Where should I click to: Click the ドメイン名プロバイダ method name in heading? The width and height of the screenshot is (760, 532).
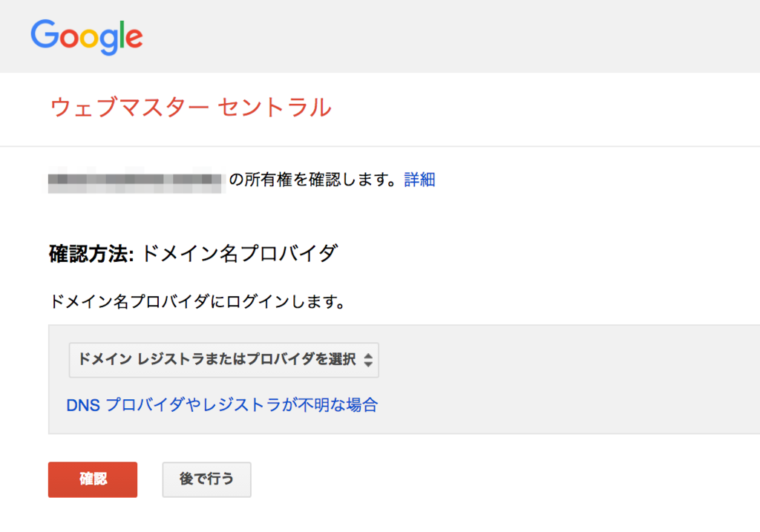click(238, 254)
